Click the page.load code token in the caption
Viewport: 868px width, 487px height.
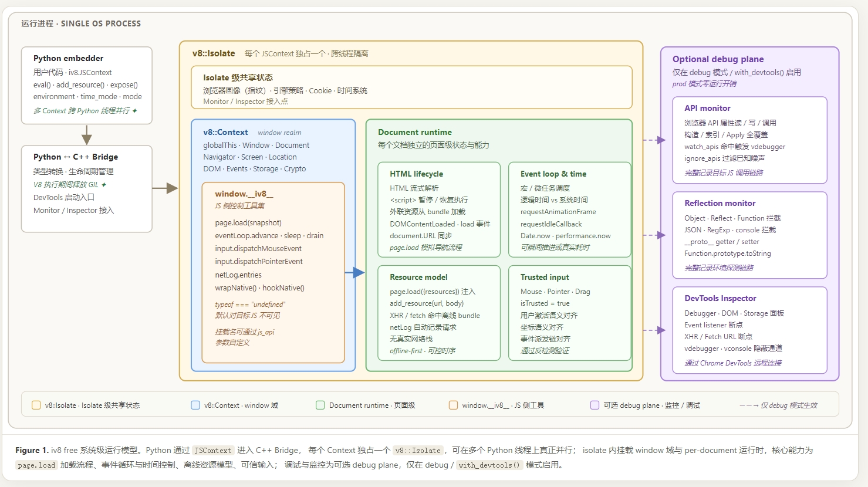point(36,465)
